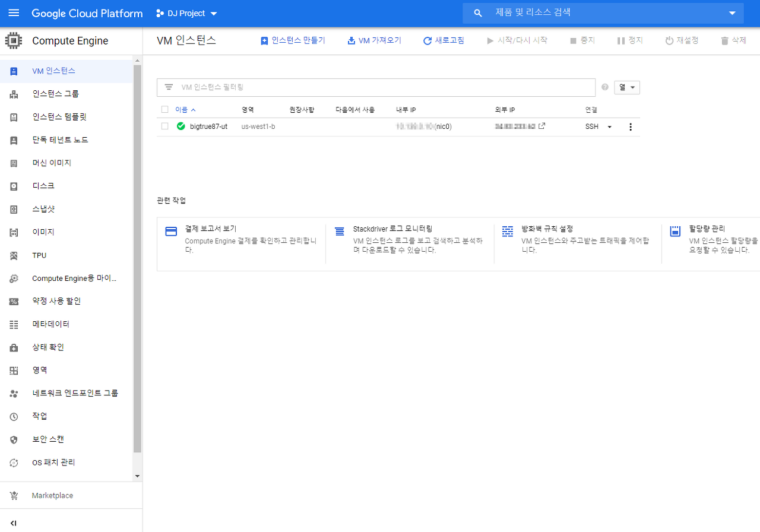Click the SSH connect button
The width and height of the screenshot is (760, 532).
pyautogui.click(x=592, y=126)
